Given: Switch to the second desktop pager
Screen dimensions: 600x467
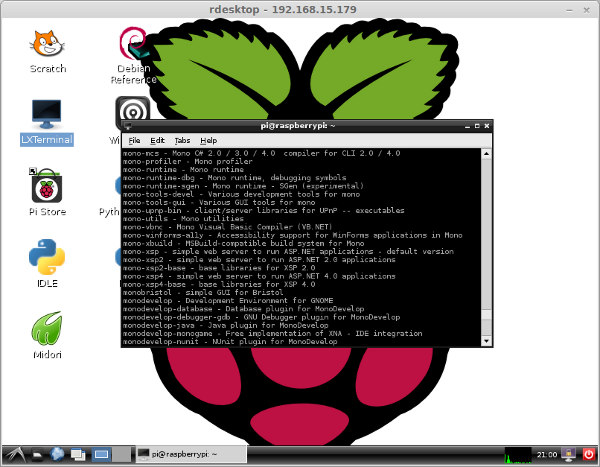Looking at the screenshot, I should click(x=121, y=455).
